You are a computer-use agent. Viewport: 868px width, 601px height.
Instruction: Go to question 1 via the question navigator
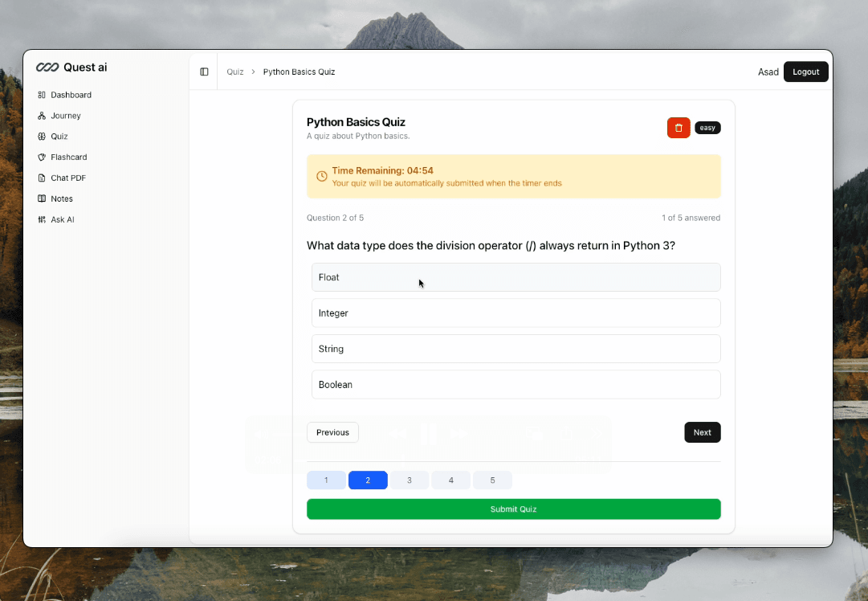[326, 480]
